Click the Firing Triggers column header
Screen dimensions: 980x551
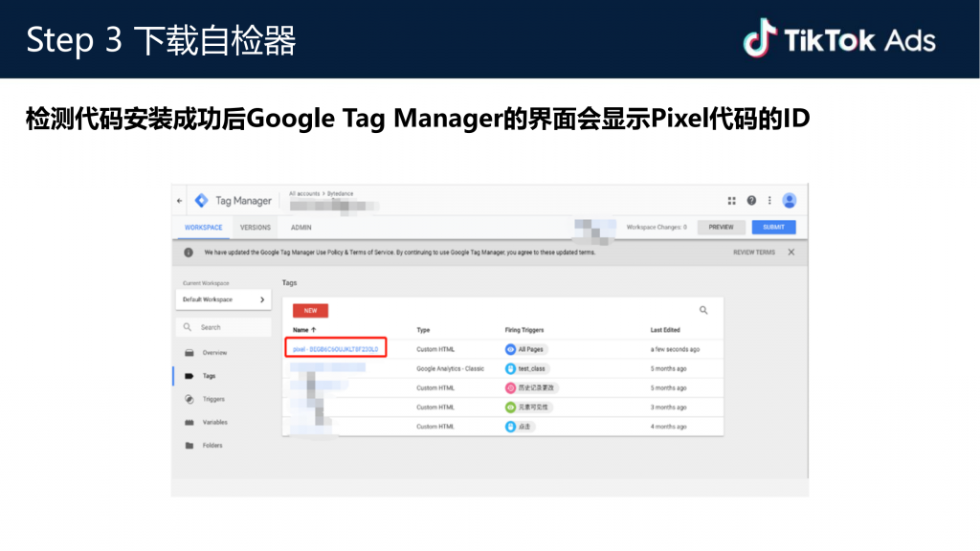coord(524,330)
